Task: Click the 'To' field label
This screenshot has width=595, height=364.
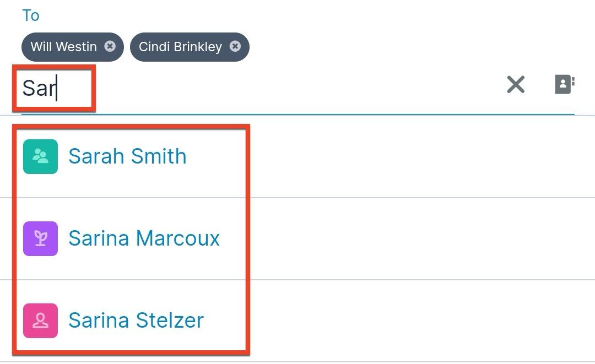Action: click(x=31, y=15)
